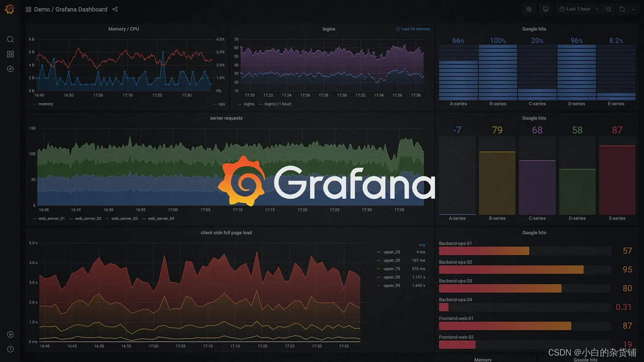This screenshot has width=644, height=362.
Task: Open dashboard settings with the gear icon
Action: [x=529, y=9]
